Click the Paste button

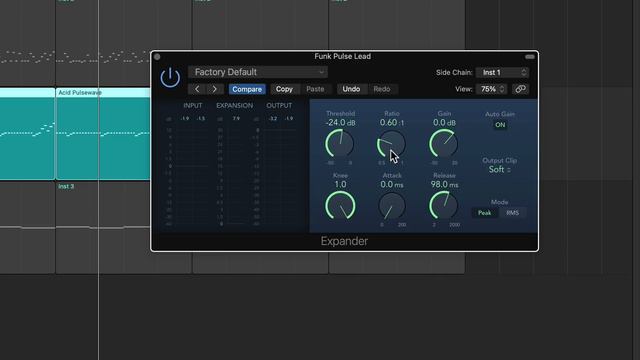tap(315, 89)
